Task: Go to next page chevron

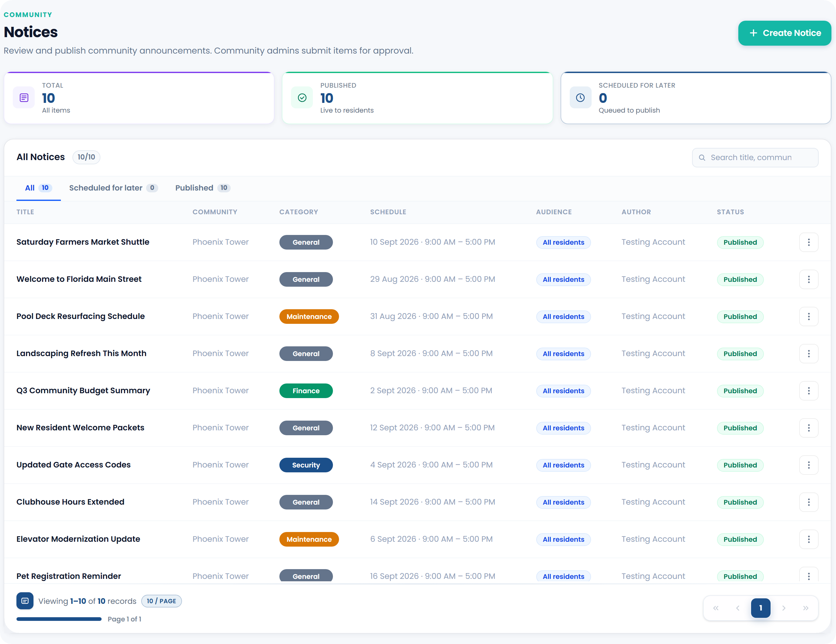Action: pyautogui.click(x=784, y=608)
